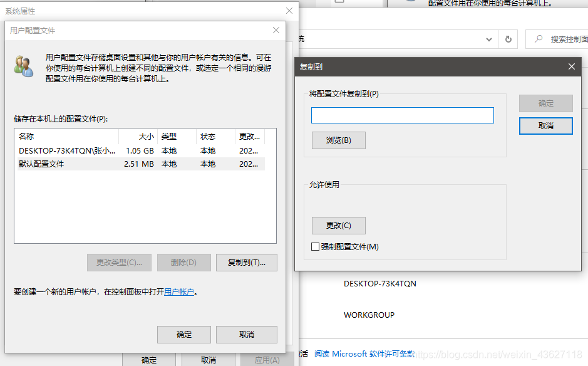Close the 系统属性 window
Screen dimensions: 588x366
pos(289,11)
